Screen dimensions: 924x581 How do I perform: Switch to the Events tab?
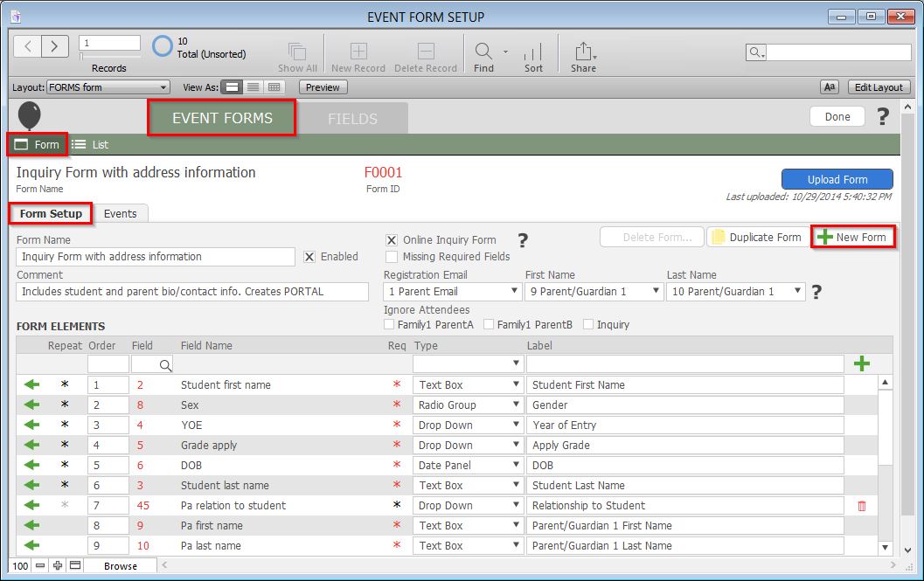click(120, 213)
